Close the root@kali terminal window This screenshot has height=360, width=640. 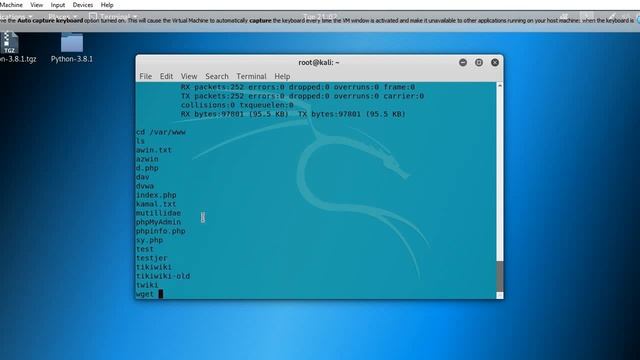(x=495, y=62)
